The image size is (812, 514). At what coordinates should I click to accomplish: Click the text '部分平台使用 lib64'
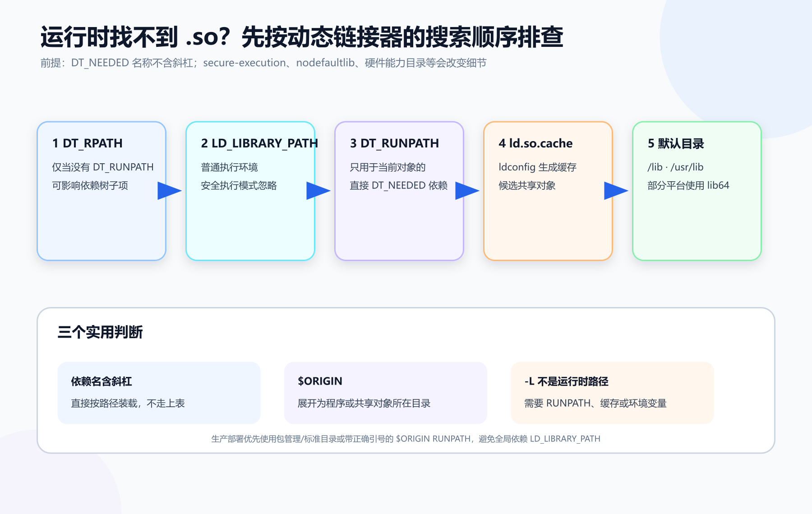coord(688,186)
